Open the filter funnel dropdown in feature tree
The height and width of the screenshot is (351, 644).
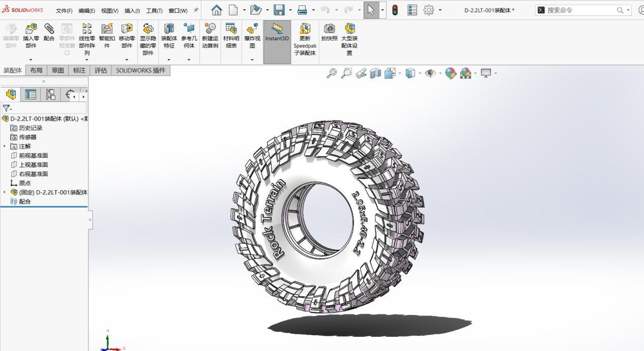(7, 108)
